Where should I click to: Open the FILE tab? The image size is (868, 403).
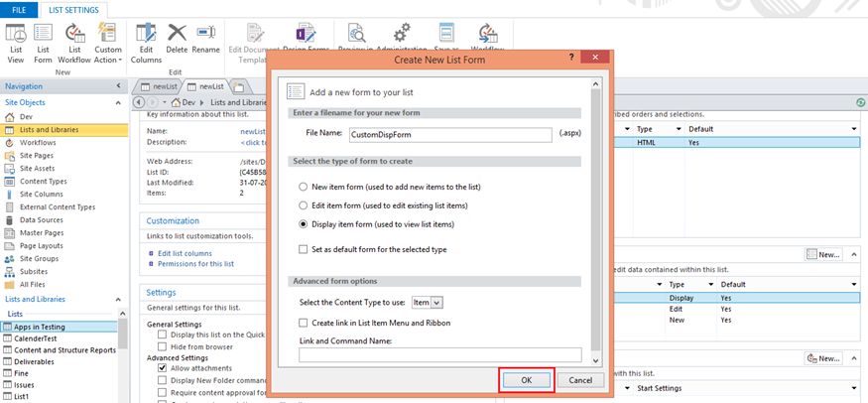(x=19, y=10)
